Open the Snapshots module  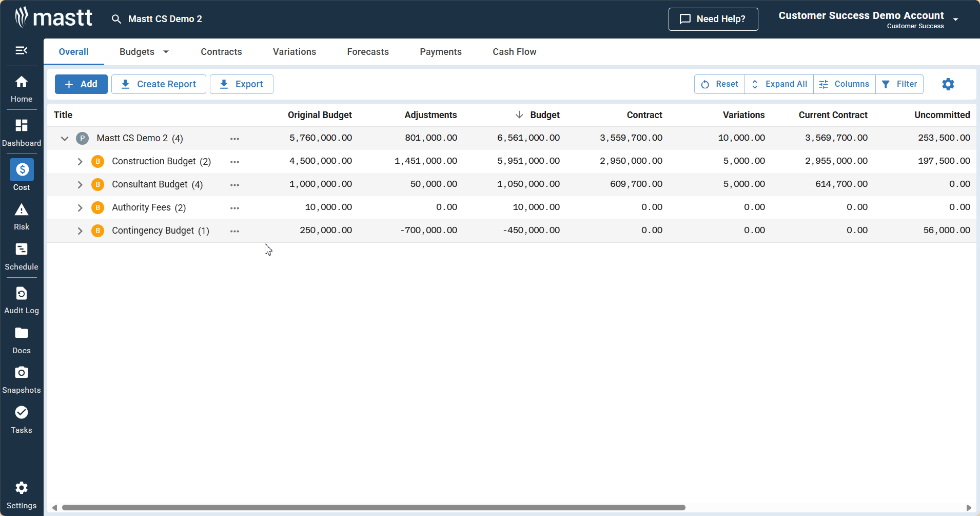(22, 380)
